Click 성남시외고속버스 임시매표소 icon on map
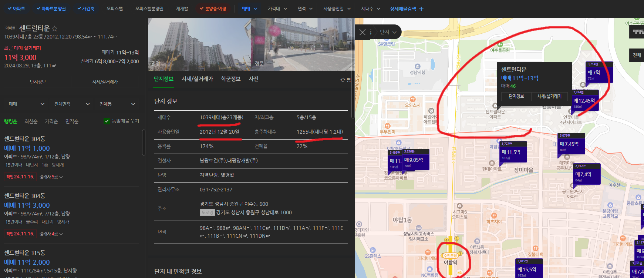 tap(418, 228)
